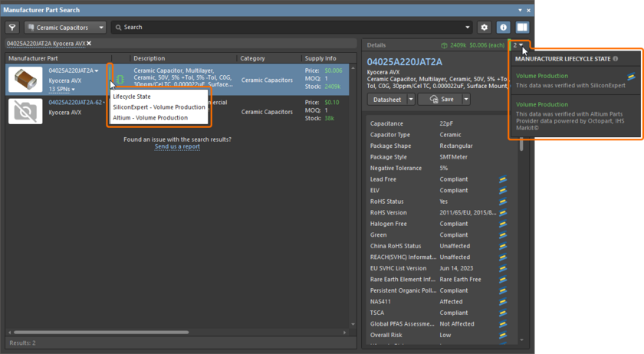Expand the Save options dropdown arrow
This screenshot has width=644, height=354.
pos(466,100)
